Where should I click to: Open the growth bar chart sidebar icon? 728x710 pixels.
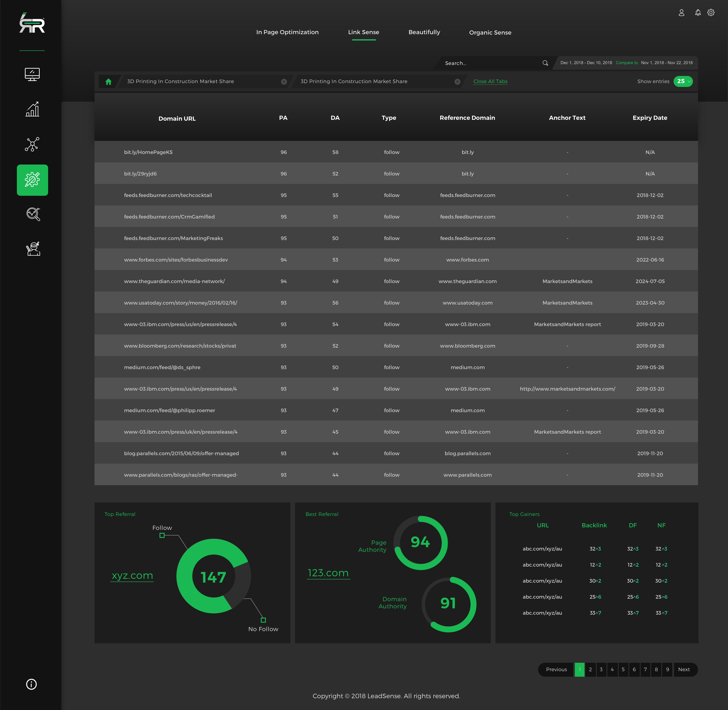tap(32, 109)
